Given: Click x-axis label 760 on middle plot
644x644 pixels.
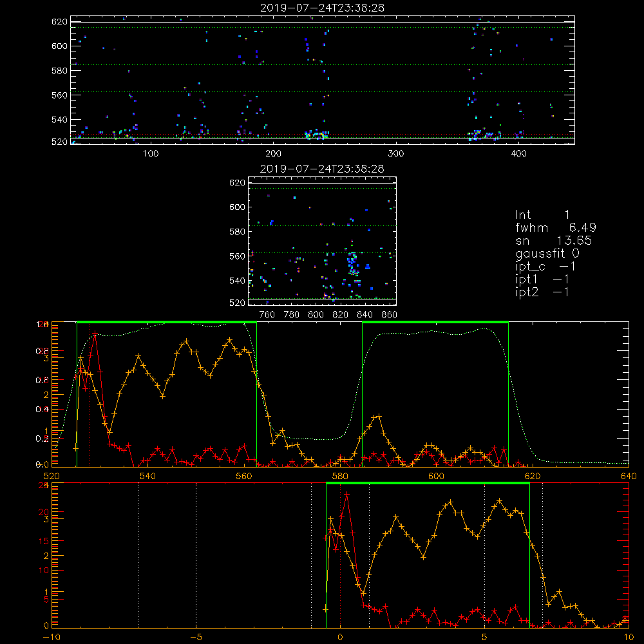Looking at the screenshot, I should click(x=267, y=315).
